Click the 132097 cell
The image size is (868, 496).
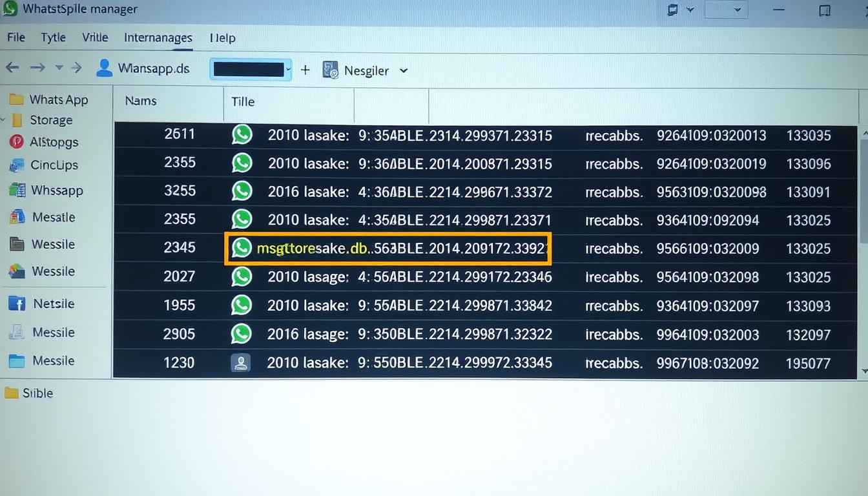(x=809, y=335)
